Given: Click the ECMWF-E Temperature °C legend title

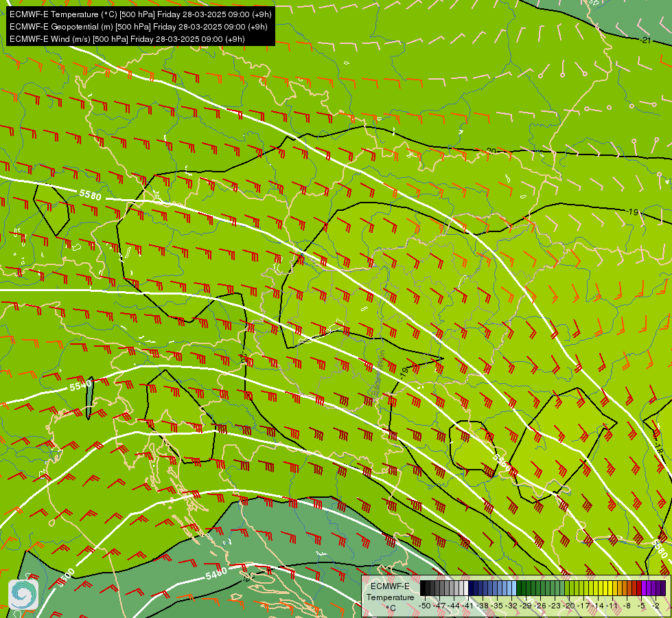Looking at the screenshot, I should tap(390, 597).
